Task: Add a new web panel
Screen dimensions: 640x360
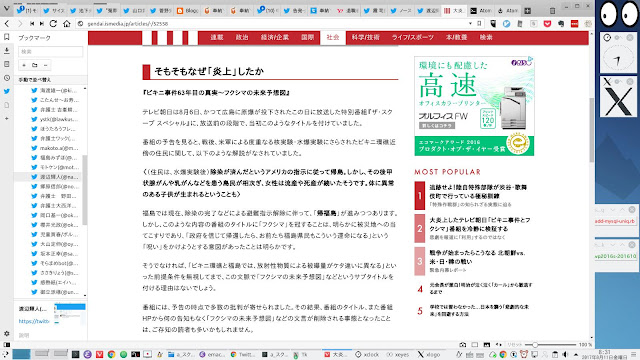Action: click(x=7, y=118)
